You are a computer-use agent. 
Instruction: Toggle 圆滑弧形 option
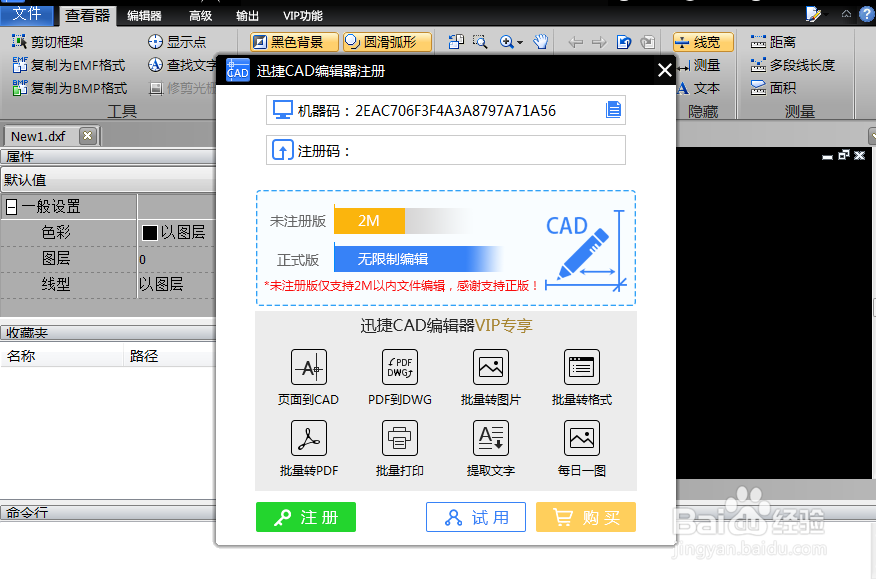pos(387,42)
